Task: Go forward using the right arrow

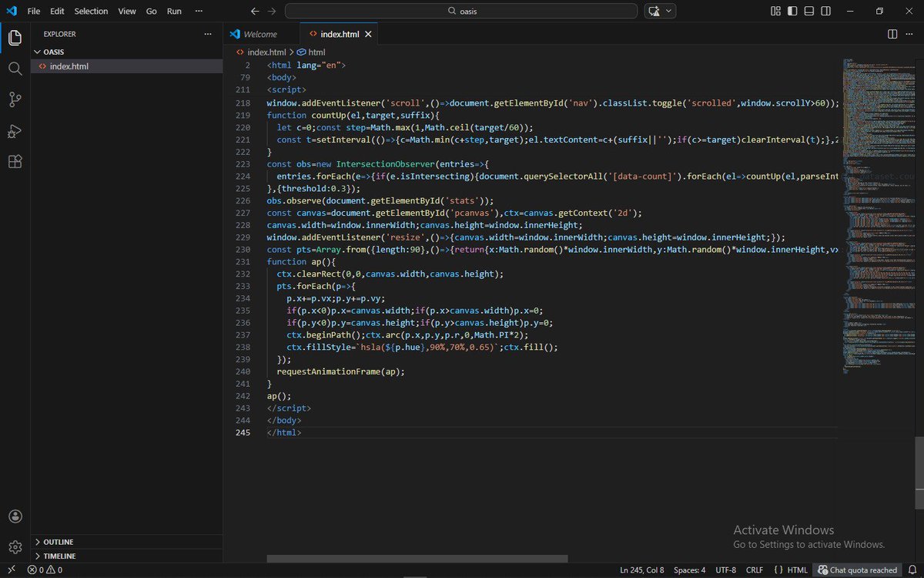Action: (271, 12)
